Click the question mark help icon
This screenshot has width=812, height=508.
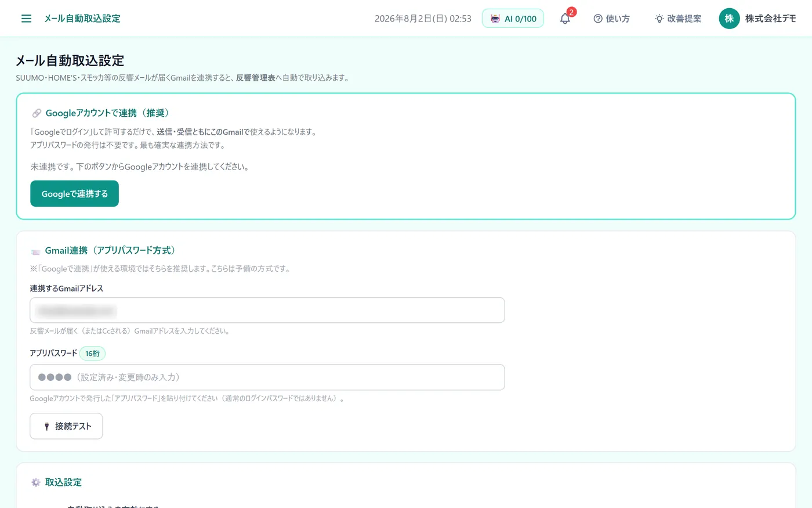(x=597, y=19)
